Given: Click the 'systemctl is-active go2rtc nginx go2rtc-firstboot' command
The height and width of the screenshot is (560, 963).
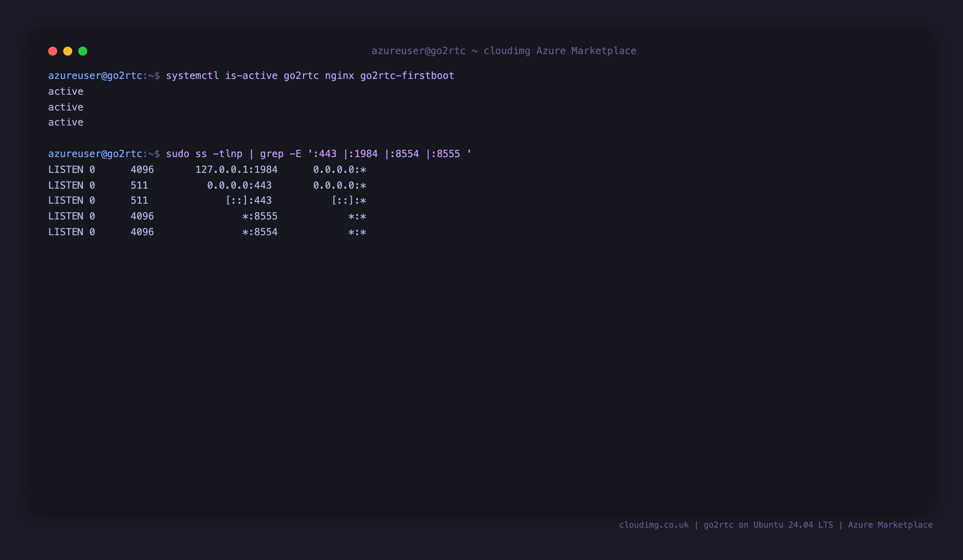Looking at the screenshot, I should pos(310,76).
